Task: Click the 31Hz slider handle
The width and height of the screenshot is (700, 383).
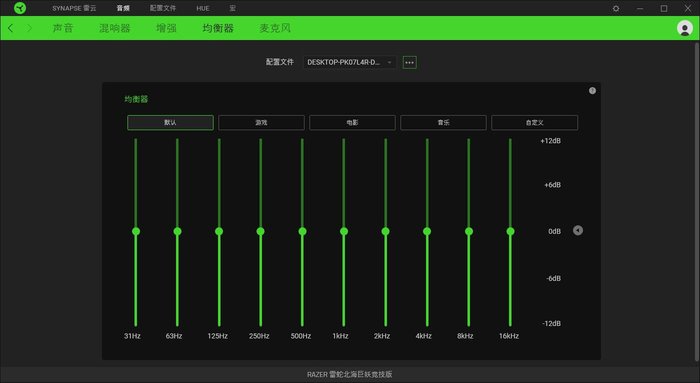Action: tap(136, 231)
